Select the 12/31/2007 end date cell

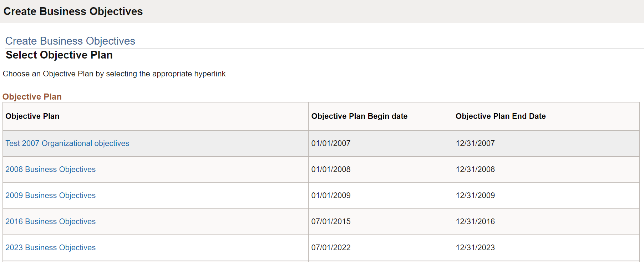click(475, 143)
